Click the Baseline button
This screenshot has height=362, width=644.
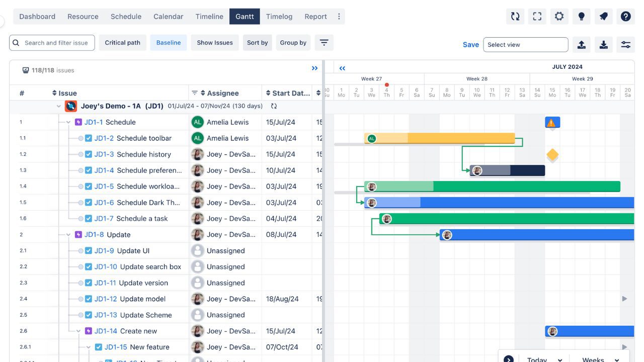coord(169,42)
